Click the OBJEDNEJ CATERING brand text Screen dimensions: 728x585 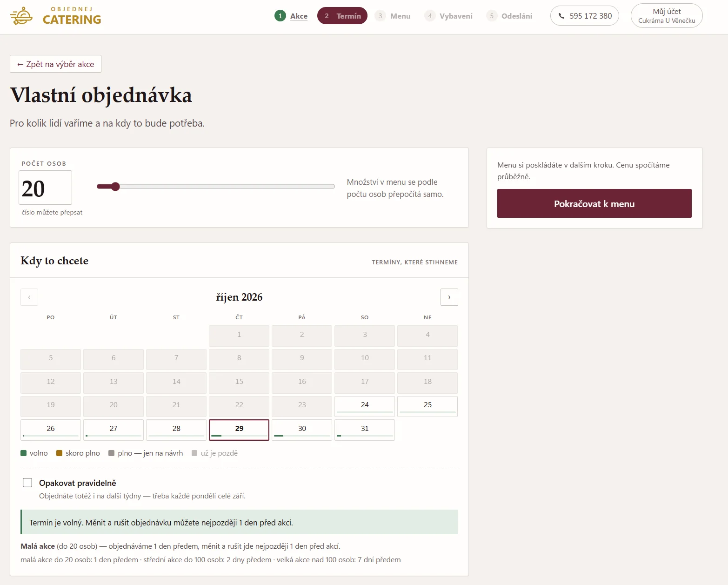(72, 16)
